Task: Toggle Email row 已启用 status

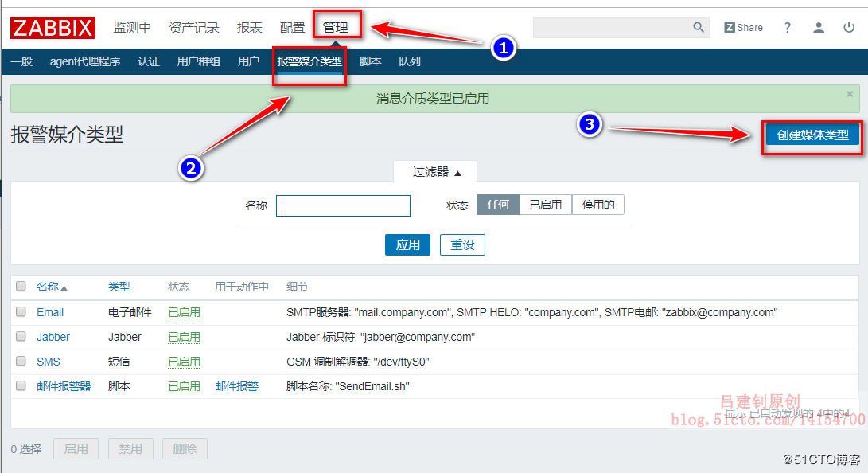Action: point(184,312)
